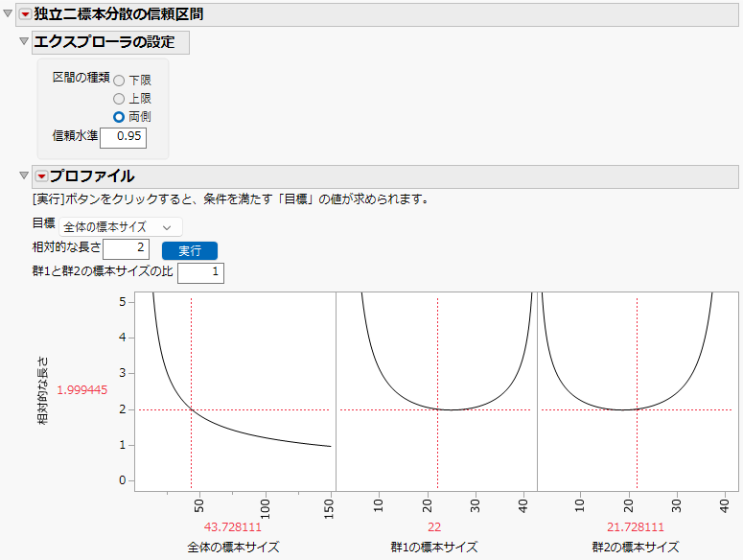Click the 実行 button
Screen dimensions: 743x560
coord(190,250)
